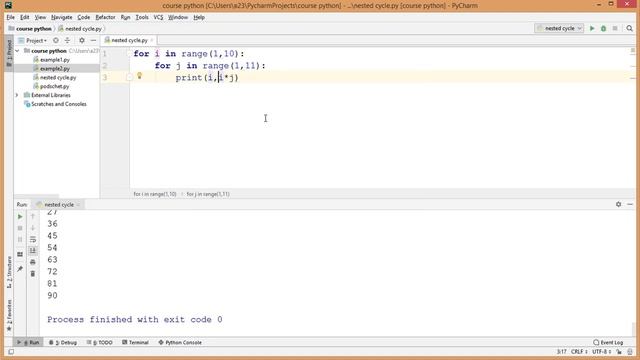Click the rightmost status bar icon
Image resolution: width=640 pixels, height=360 pixels.
point(630,351)
